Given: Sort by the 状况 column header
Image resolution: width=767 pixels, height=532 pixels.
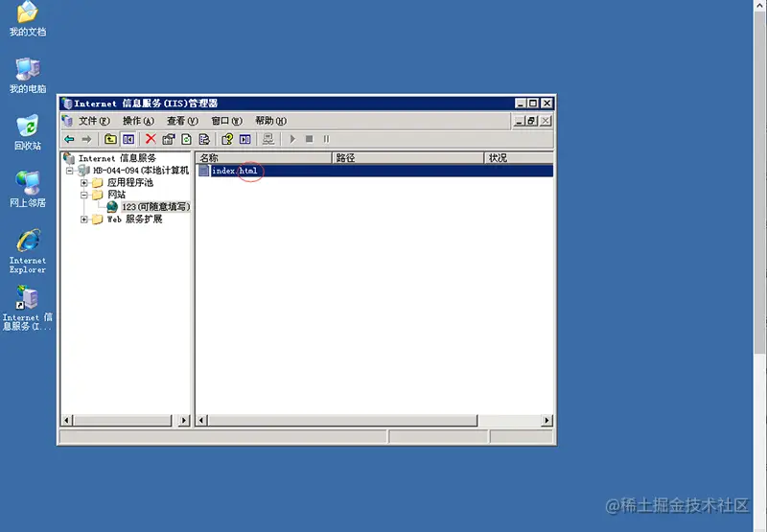Looking at the screenshot, I should pyautogui.click(x=519, y=158).
